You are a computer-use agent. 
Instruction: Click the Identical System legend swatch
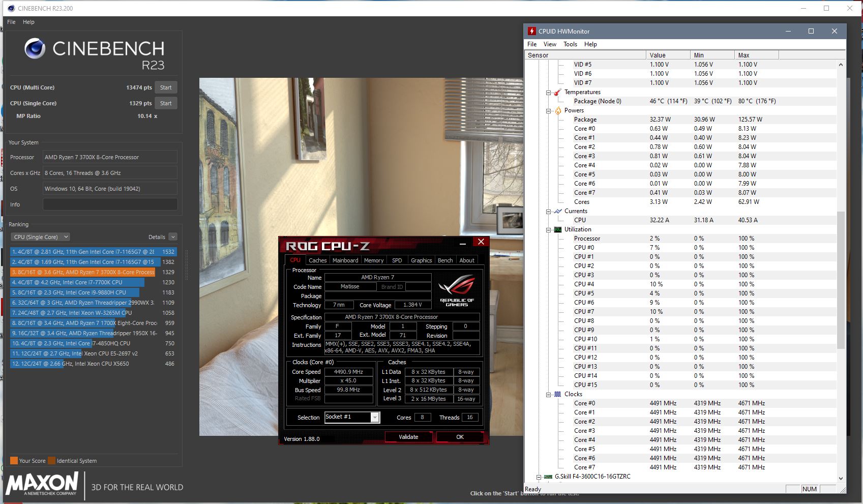pyautogui.click(x=51, y=461)
